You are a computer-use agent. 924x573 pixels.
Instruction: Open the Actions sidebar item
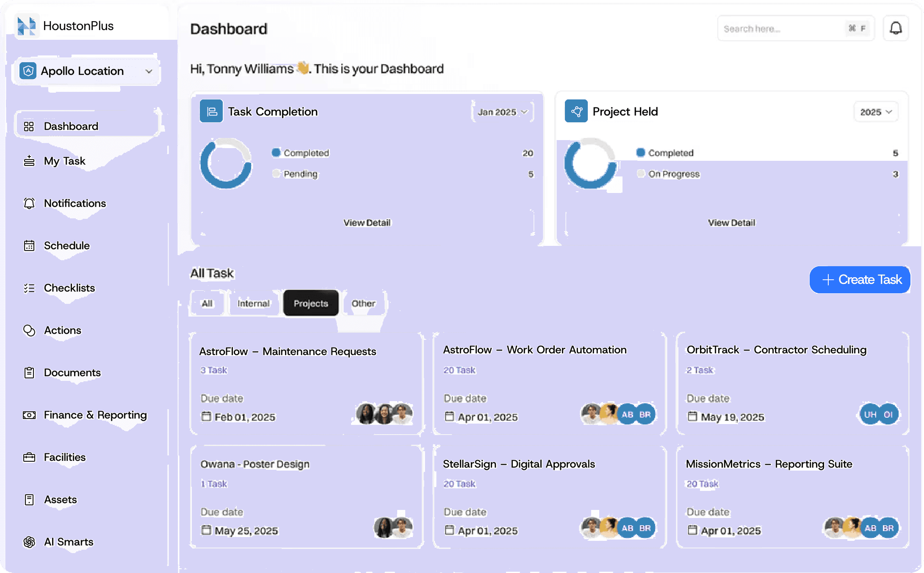click(63, 330)
